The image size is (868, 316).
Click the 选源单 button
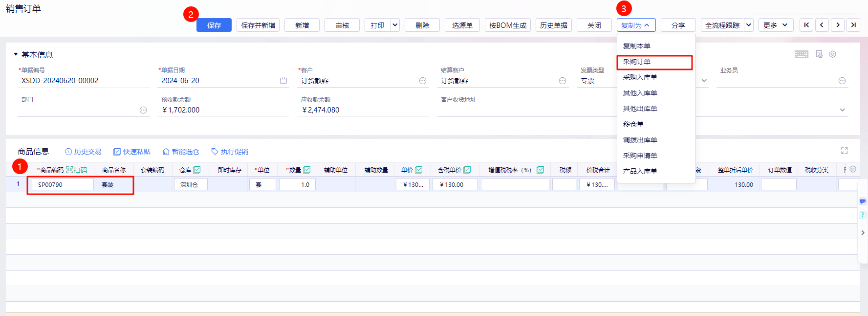tap(462, 25)
